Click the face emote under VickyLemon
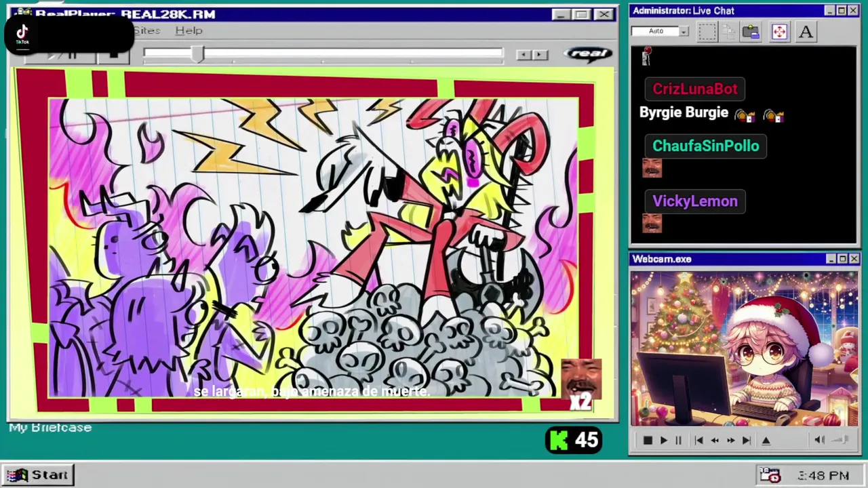The width and height of the screenshot is (868, 488). pos(652,223)
